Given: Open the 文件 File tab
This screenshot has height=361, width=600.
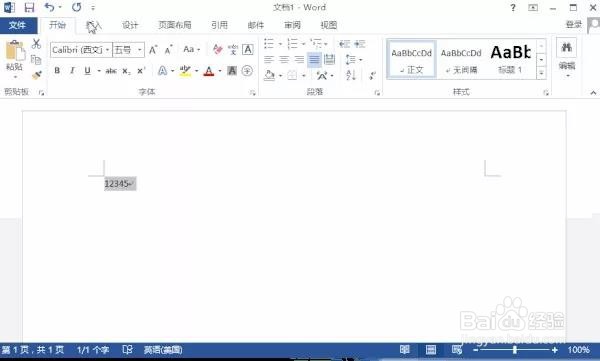Looking at the screenshot, I should pos(17,25).
